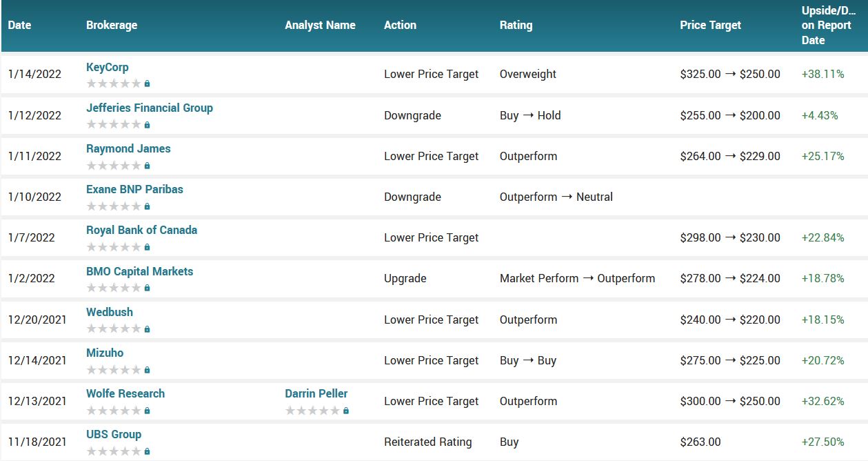Click the lock icon under Wedbush

[x=147, y=329]
